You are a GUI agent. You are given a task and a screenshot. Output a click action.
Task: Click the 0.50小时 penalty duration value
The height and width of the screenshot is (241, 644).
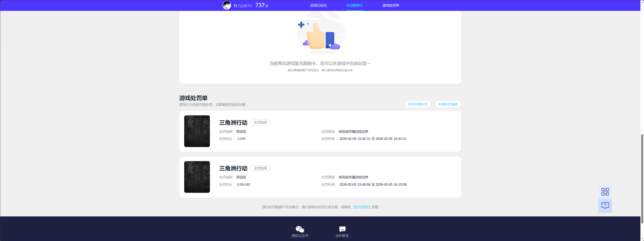pyautogui.click(x=244, y=184)
